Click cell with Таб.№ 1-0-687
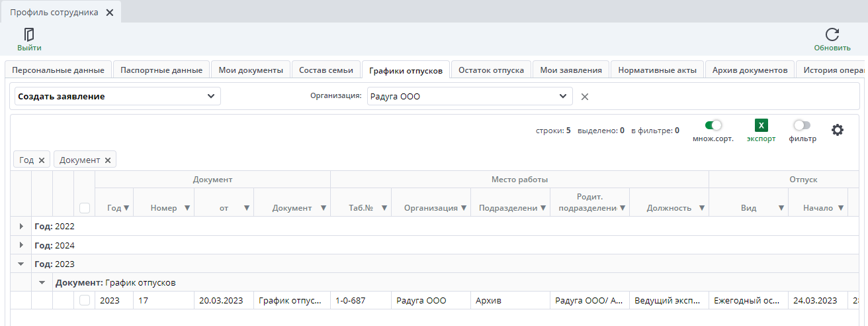The width and height of the screenshot is (868, 326). click(x=361, y=300)
